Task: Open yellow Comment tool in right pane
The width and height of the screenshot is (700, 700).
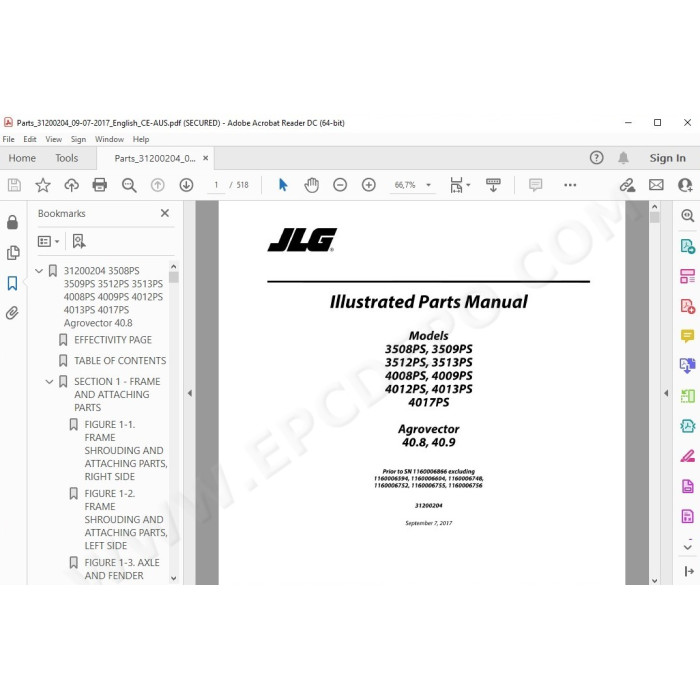Action: point(688,336)
